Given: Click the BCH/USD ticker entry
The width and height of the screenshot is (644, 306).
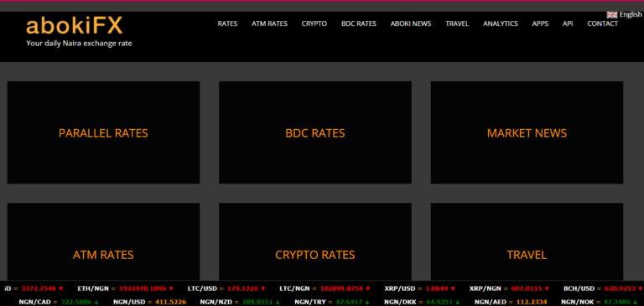Looking at the screenshot, I should [x=604, y=288].
